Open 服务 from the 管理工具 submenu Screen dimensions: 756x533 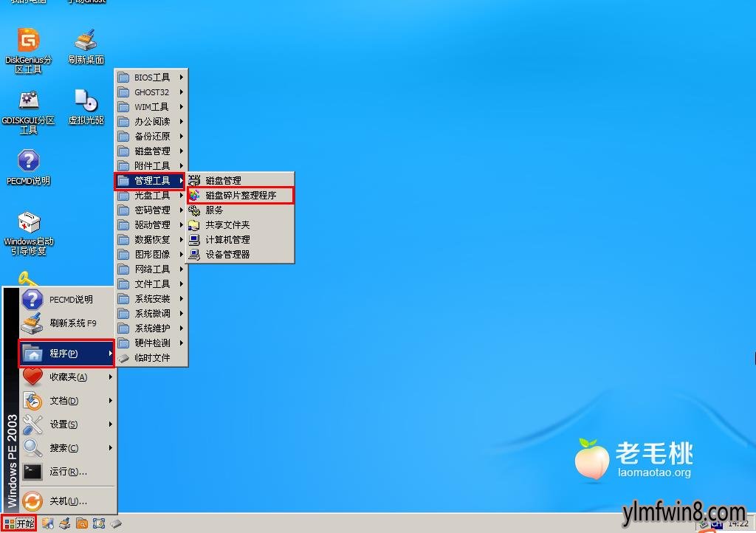pos(240,210)
